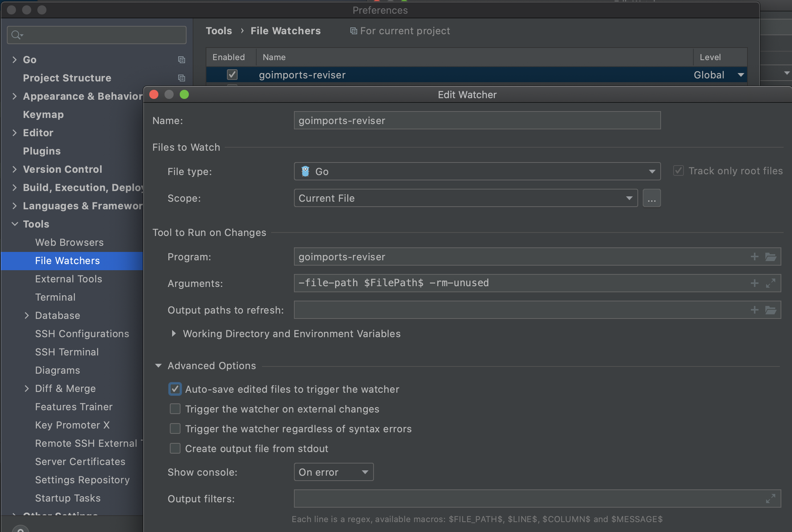792x532 pixels.
Task: Enable Trigger the watcher on external changes
Action: 175,409
